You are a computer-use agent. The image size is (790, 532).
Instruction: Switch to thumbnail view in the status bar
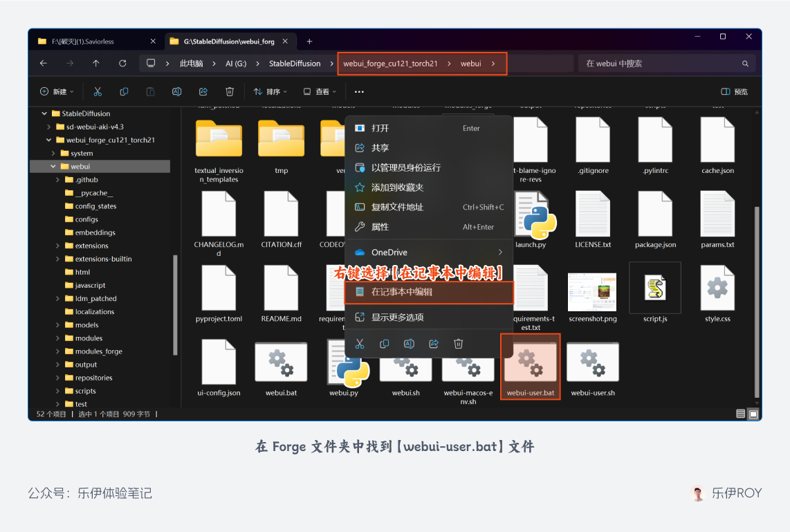753,413
